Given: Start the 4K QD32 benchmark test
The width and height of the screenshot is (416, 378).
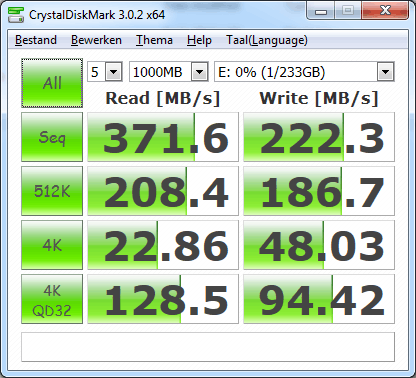Looking at the screenshot, I should [x=52, y=299].
